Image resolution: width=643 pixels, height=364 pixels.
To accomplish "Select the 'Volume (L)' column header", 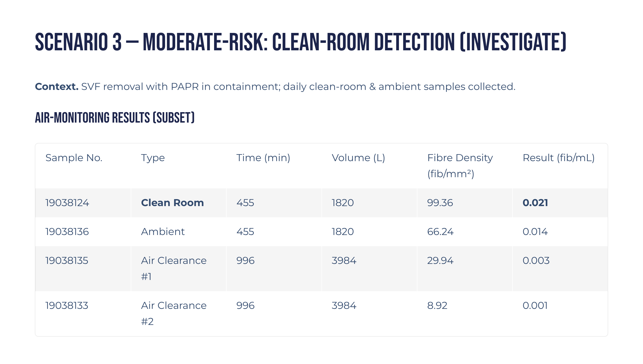I will click(x=358, y=158).
